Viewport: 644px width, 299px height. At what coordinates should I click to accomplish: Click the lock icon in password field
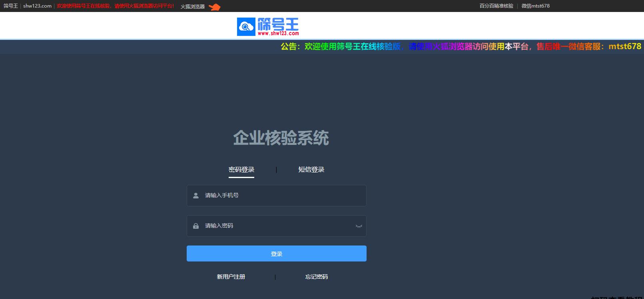click(x=196, y=226)
